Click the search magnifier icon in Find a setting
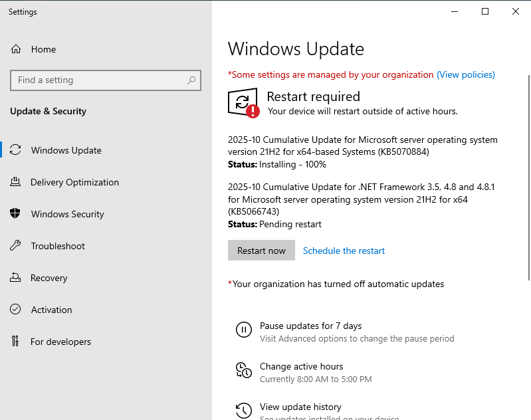 pyautogui.click(x=191, y=80)
